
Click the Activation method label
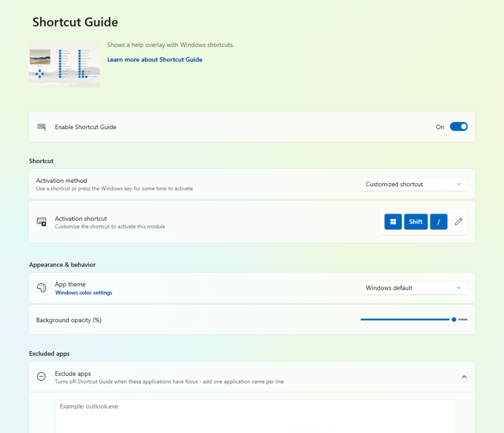pyautogui.click(x=62, y=180)
